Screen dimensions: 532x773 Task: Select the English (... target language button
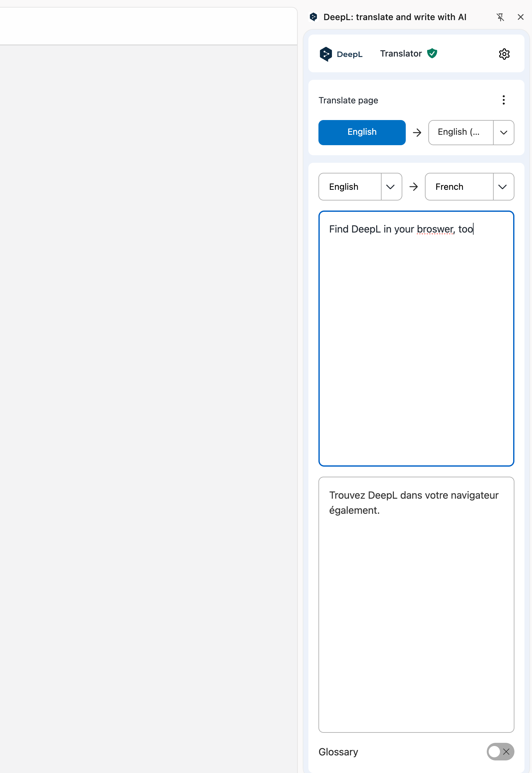pyautogui.click(x=461, y=132)
